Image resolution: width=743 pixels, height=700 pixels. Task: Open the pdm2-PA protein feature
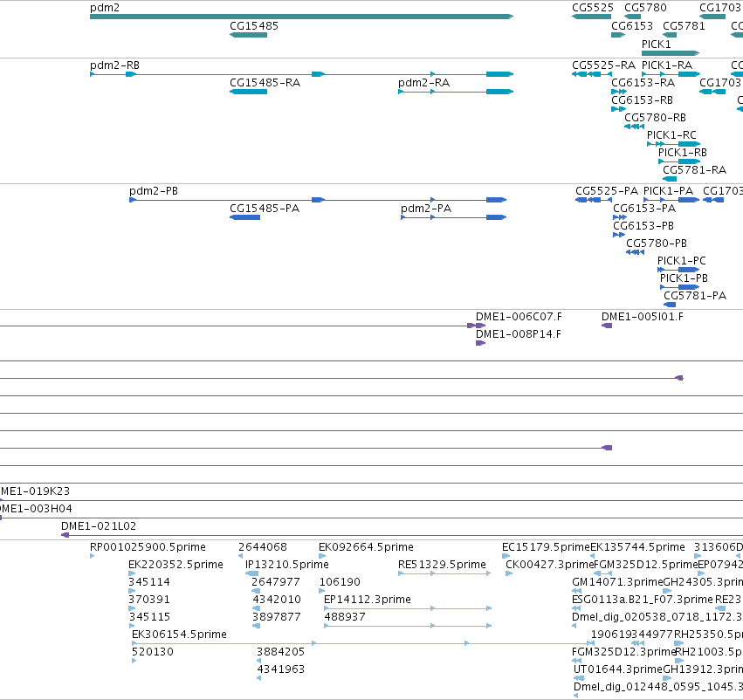click(x=453, y=217)
